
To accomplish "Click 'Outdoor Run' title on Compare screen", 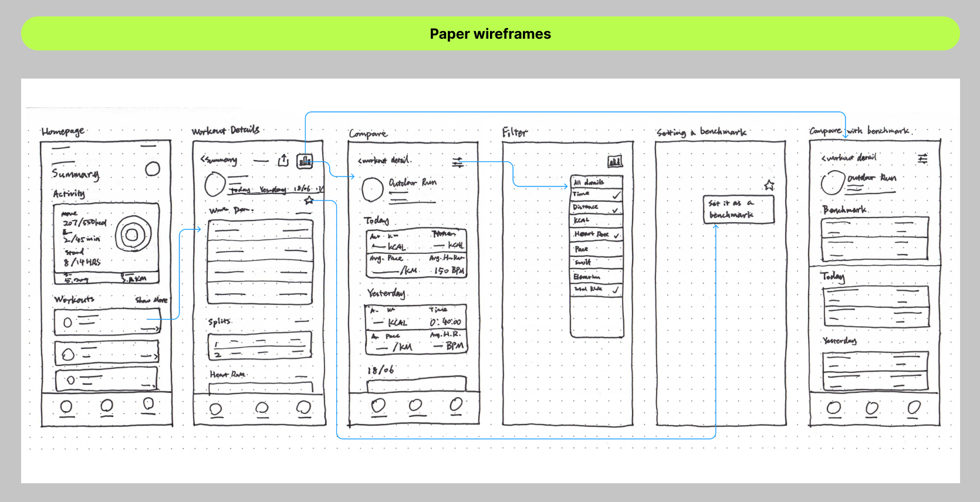I will click(x=413, y=182).
